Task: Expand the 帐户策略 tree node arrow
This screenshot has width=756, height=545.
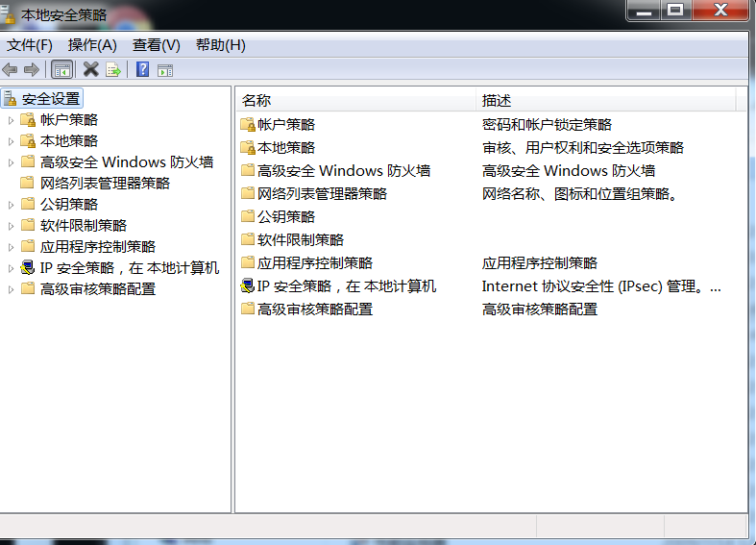Action: 11,120
